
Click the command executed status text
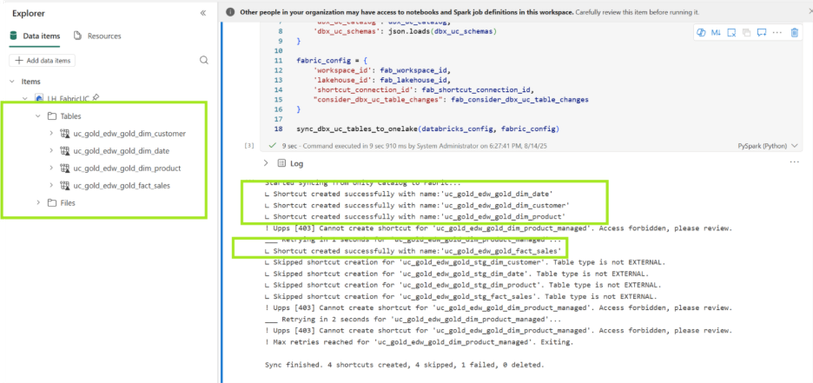tap(414, 146)
